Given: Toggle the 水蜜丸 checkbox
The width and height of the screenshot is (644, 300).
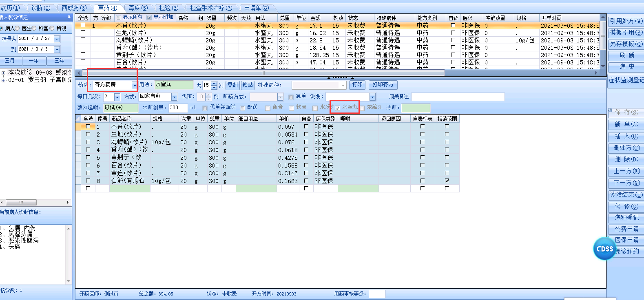Looking at the screenshot, I should coord(338,108).
